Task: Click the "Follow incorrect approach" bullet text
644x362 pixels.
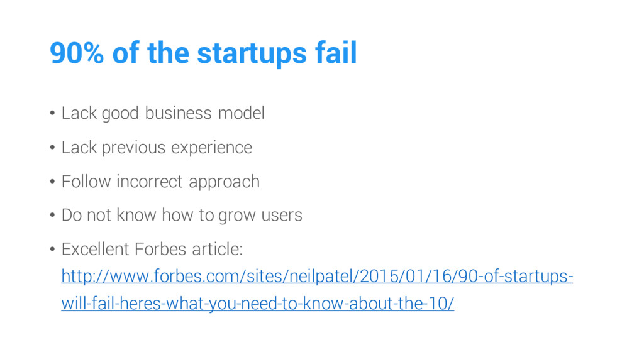Action: click(x=160, y=182)
